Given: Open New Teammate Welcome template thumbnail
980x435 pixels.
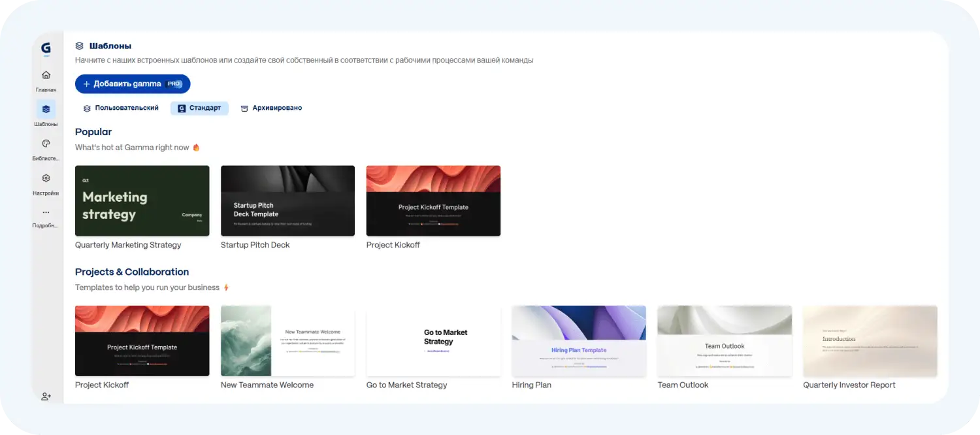Looking at the screenshot, I should (x=287, y=341).
